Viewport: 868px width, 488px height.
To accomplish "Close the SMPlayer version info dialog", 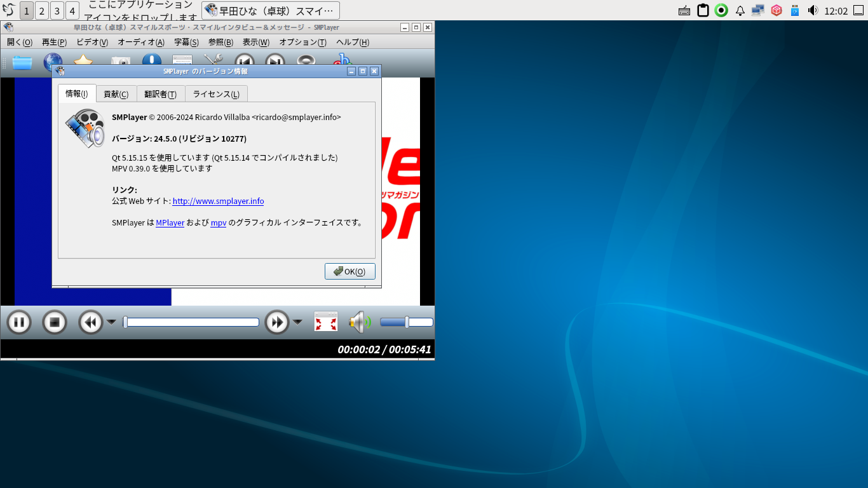I will (374, 71).
